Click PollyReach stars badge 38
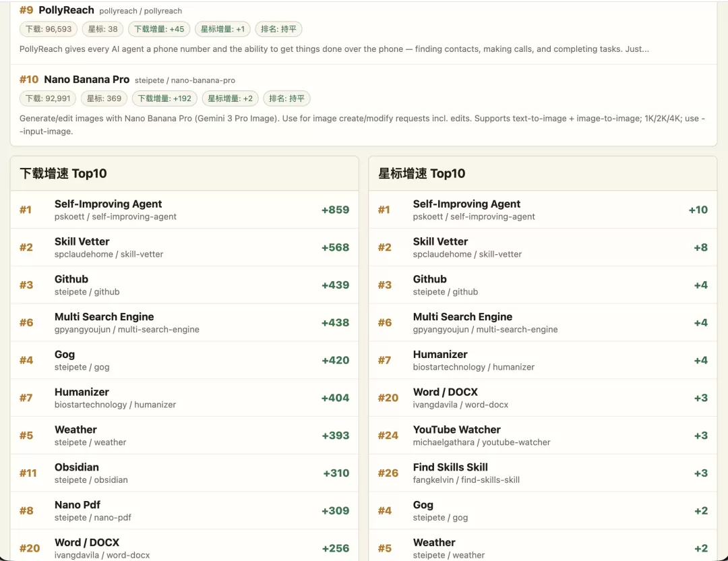Screen dimensions: 728x561 pyautogui.click(x=102, y=29)
